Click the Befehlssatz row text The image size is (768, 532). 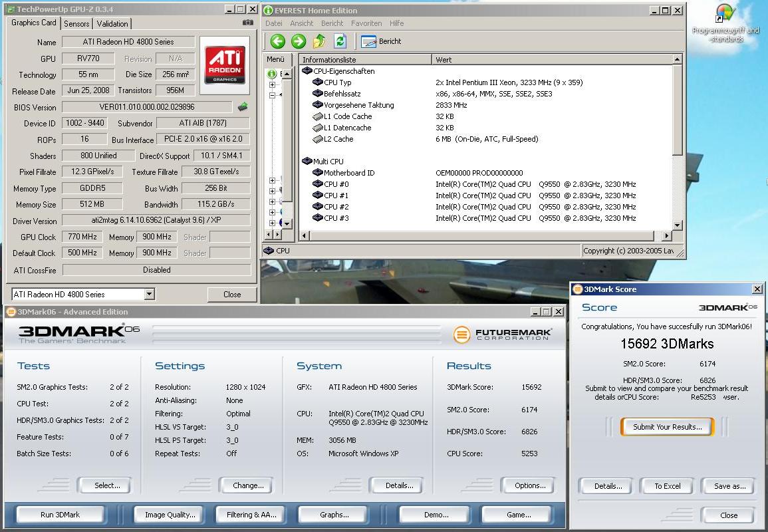342,94
